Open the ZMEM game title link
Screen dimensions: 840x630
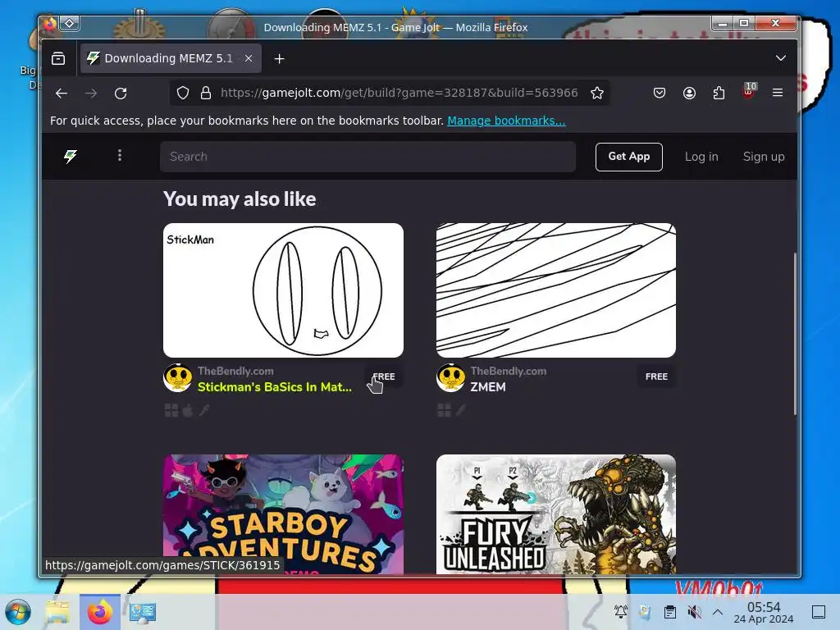(x=488, y=387)
